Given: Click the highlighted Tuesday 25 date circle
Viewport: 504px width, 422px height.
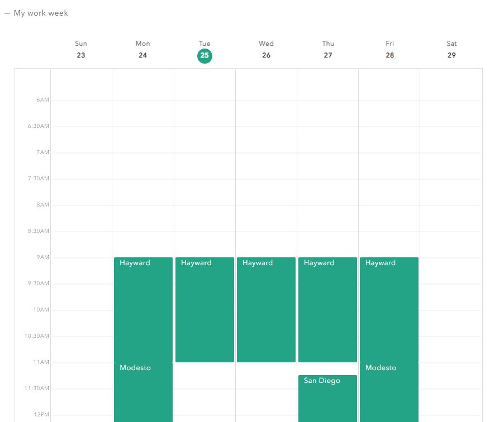Looking at the screenshot, I should point(205,55).
